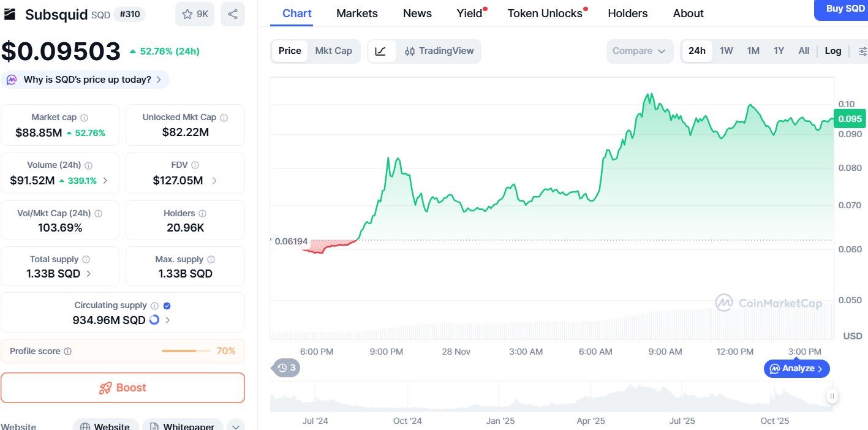This screenshot has height=430, width=868.
Task: Expand the Website links dropdown chevron
Action: pos(235,426)
